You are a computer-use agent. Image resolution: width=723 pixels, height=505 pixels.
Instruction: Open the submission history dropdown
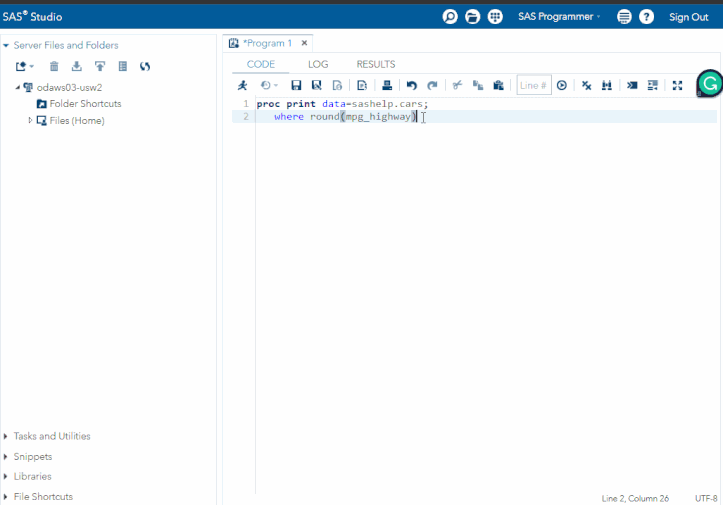[x=269, y=85]
